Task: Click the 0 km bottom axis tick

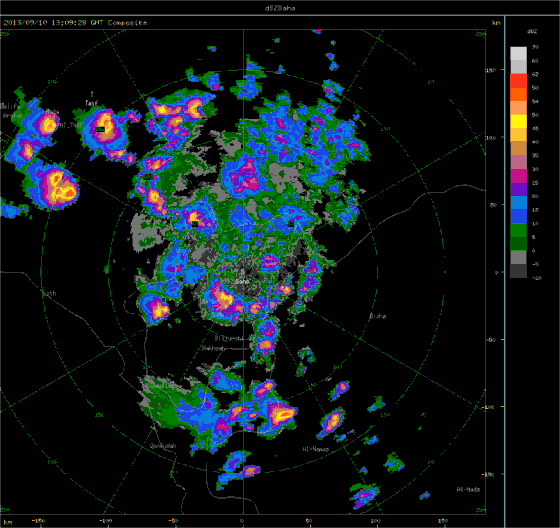Action: tap(243, 521)
